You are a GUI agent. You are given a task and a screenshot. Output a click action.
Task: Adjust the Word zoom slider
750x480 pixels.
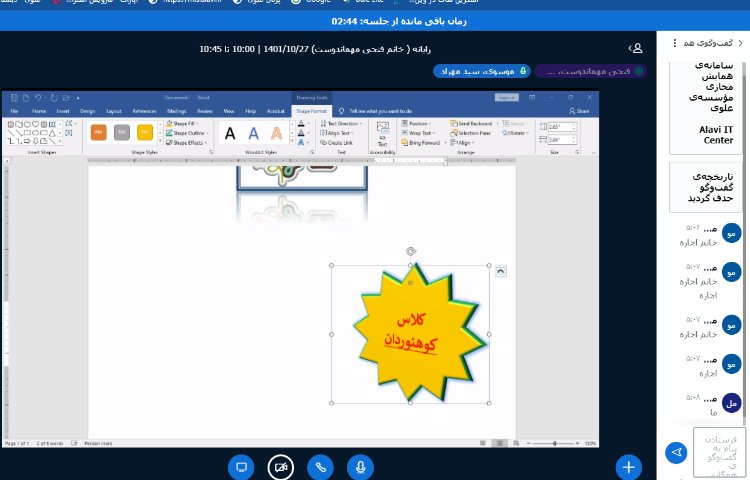554,443
